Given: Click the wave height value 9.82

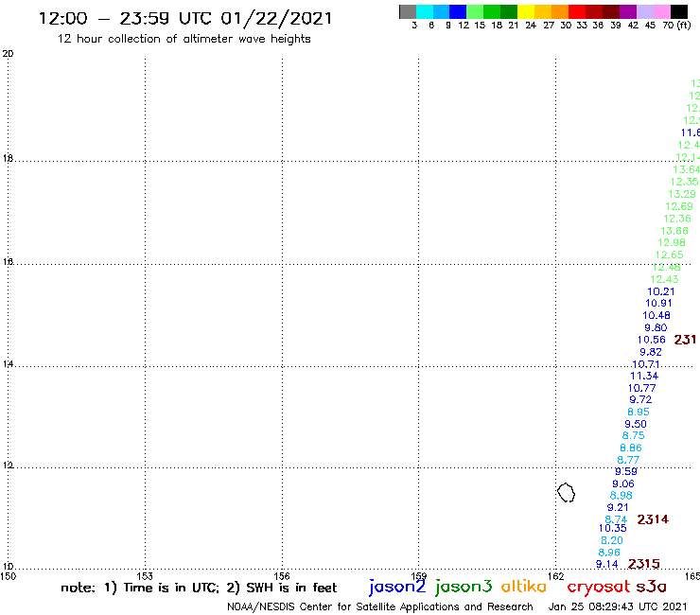Looking at the screenshot, I should click(x=651, y=352).
